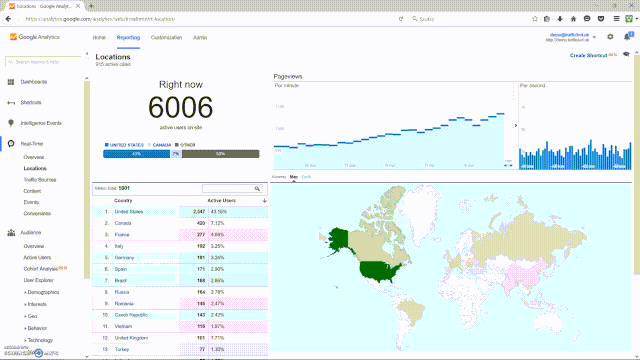This screenshot has height=360, width=640.
Task: Open the United States country link
Action: click(129, 211)
